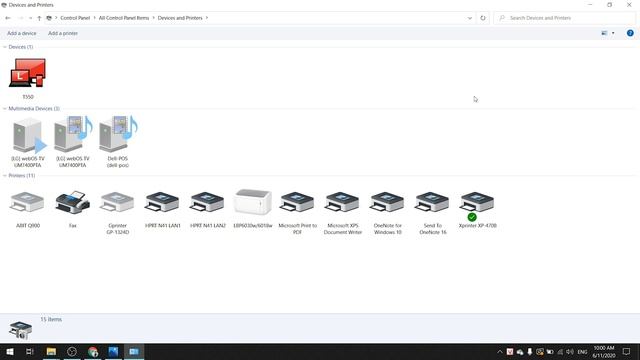Select the HPRT N41 LAN1 printer
This screenshot has height=360, width=640.
point(162,202)
